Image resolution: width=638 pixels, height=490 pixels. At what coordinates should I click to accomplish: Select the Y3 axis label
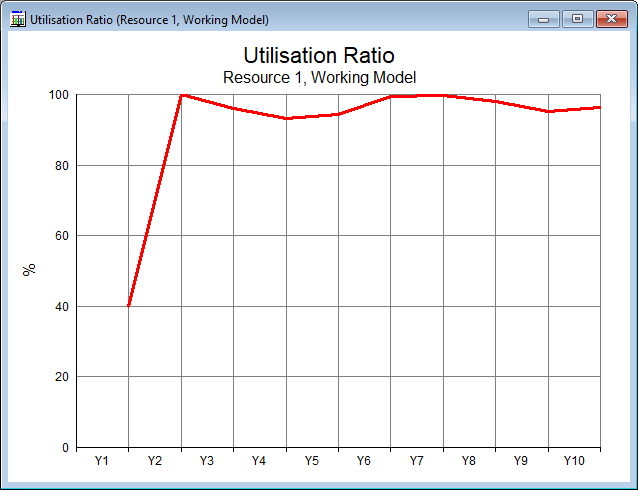207,461
